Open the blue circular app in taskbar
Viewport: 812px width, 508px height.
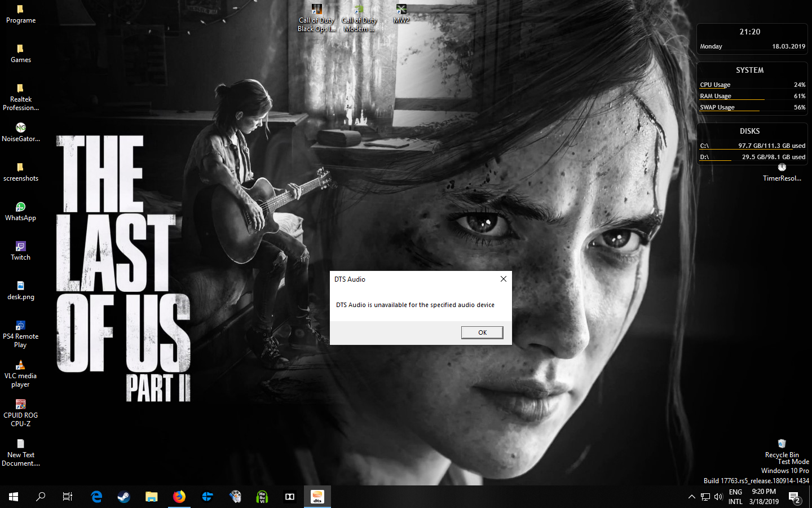click(207, 497)
